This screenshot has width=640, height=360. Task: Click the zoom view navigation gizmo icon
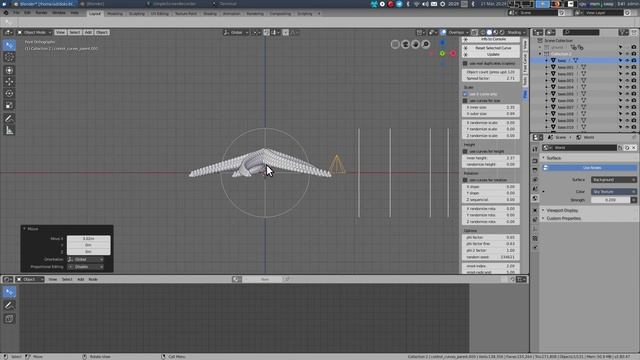pos(426,44)
